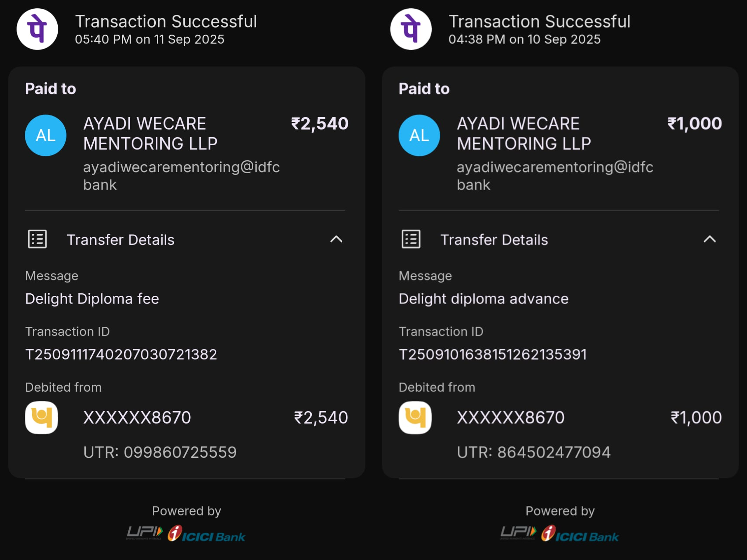The image size is (747, 560).
Task: Click UTR number 099860725559
Action: (180, 452)
